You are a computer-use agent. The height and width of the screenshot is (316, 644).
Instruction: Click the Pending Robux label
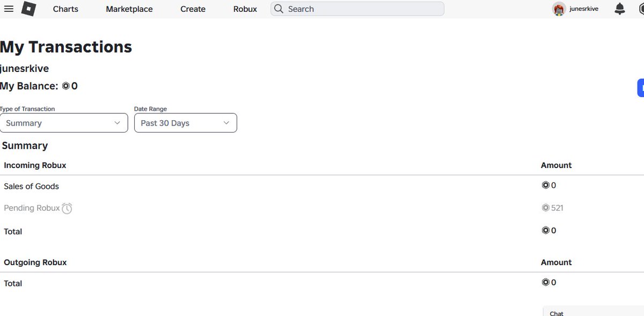(x=32, y=208)
